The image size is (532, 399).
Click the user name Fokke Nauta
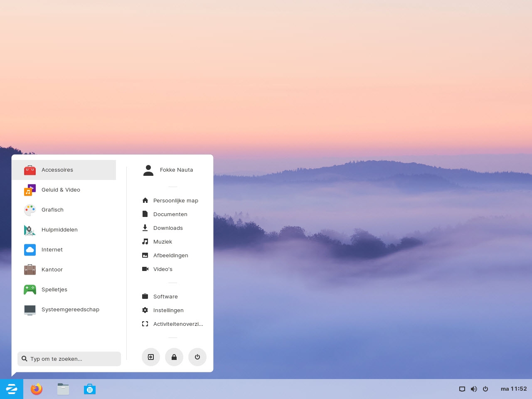[x=176, y=170]
